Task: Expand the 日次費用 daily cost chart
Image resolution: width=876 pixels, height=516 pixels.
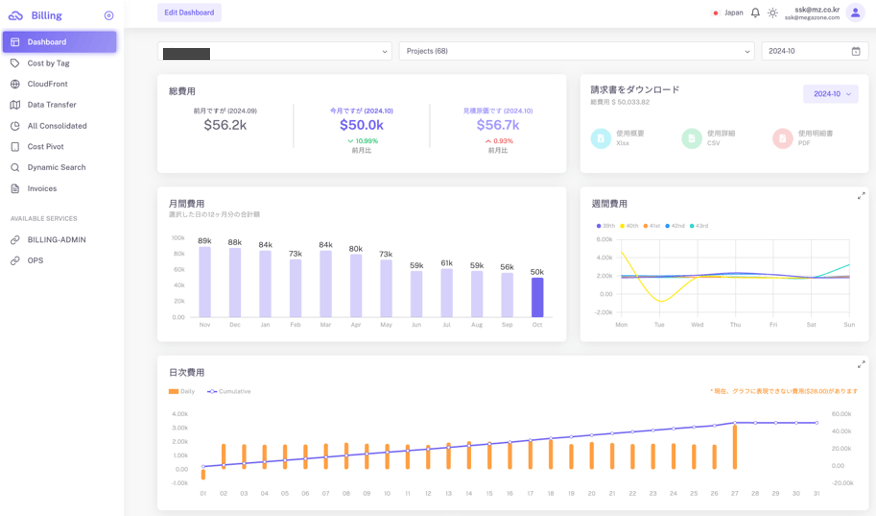Action: (861, 364)
